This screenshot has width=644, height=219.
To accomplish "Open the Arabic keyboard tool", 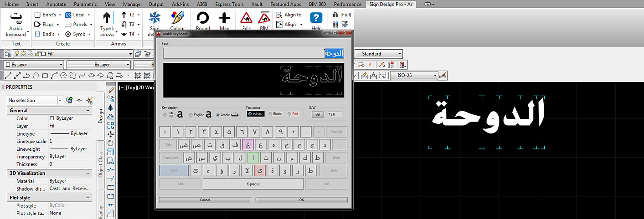I will [x=16, y=24].
